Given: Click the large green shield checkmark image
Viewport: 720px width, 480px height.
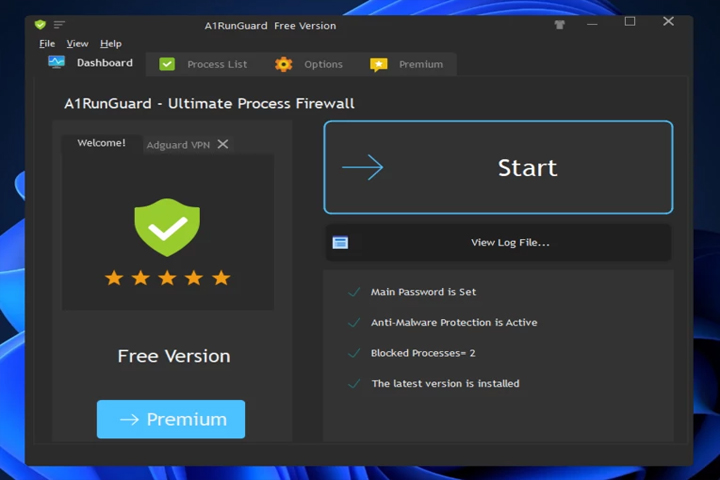Looking at the screenshot, I should click(167, 227).
